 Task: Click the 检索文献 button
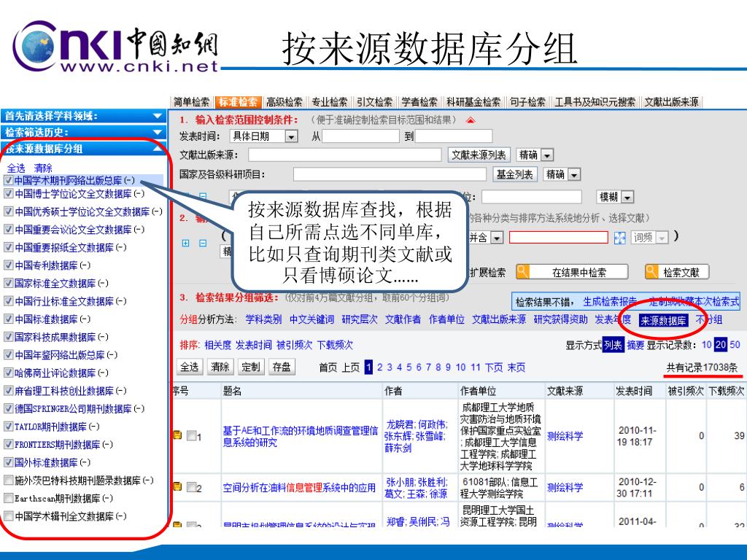tap(676, 272)
